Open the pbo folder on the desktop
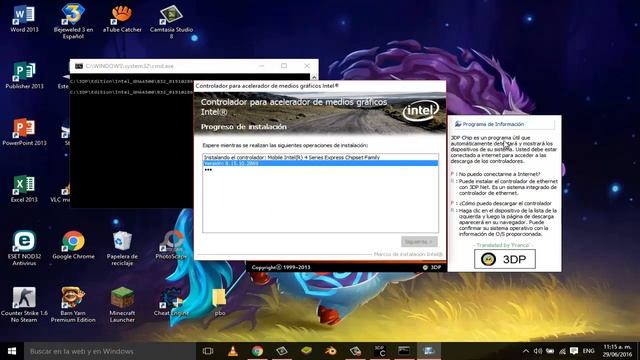640x360 pixels. point(220,302)
